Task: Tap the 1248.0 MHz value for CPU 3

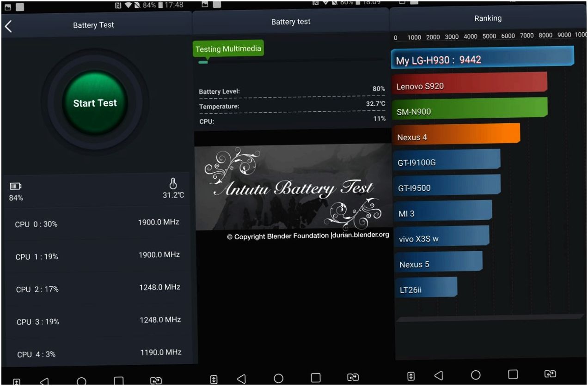Action: point(160,320)
